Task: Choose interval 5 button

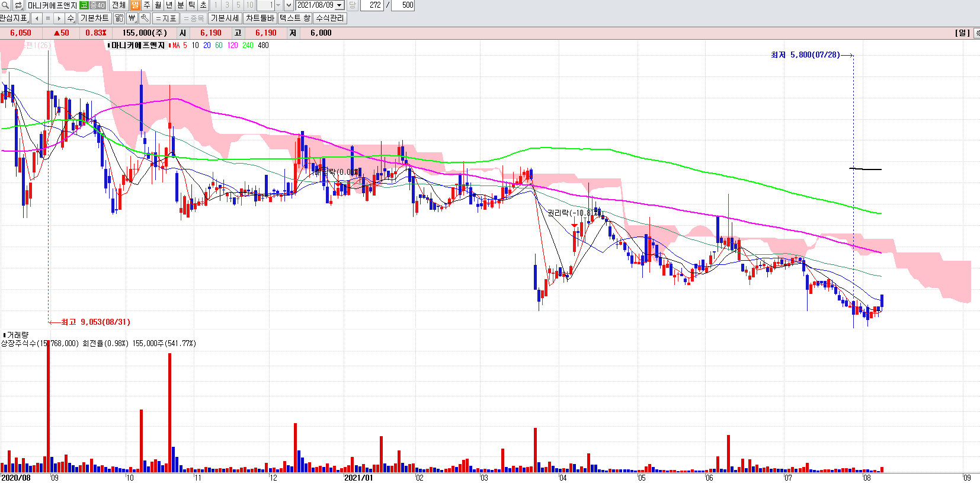Action: (x=238, y=5)
